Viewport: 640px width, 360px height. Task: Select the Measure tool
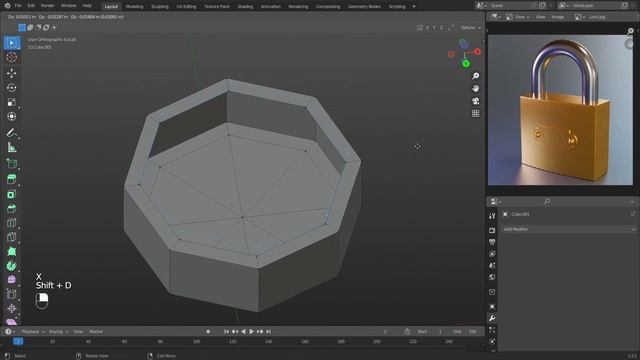click(12, 147)
